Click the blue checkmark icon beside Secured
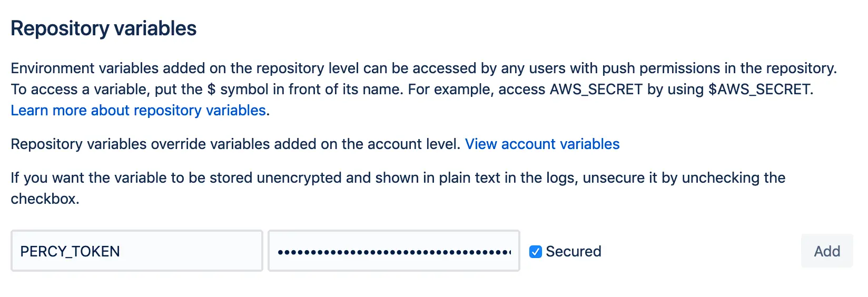The image size is (868, 297). tap(535, 252)
